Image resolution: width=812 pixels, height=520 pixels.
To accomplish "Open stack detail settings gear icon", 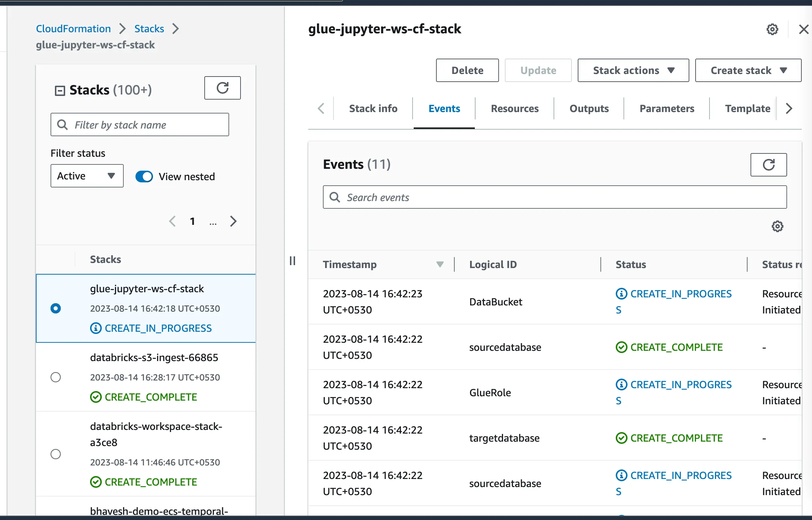I will [772, 29].
